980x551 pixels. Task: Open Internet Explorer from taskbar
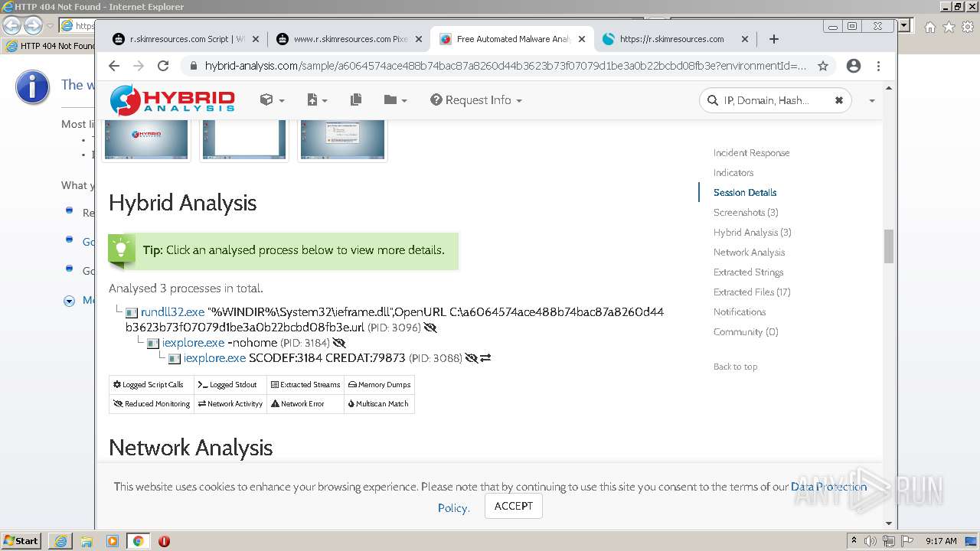60,541
